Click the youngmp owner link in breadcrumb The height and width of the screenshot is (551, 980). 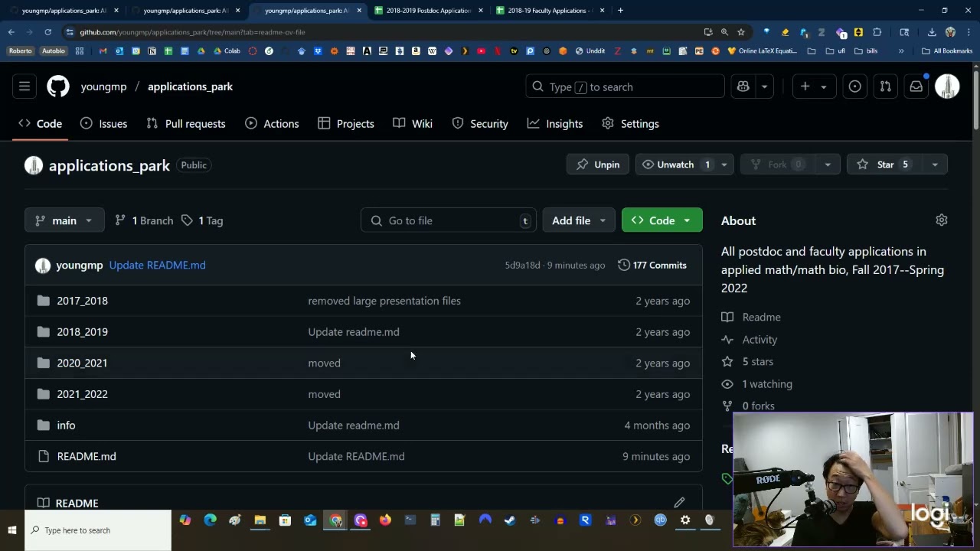(103, 86)
